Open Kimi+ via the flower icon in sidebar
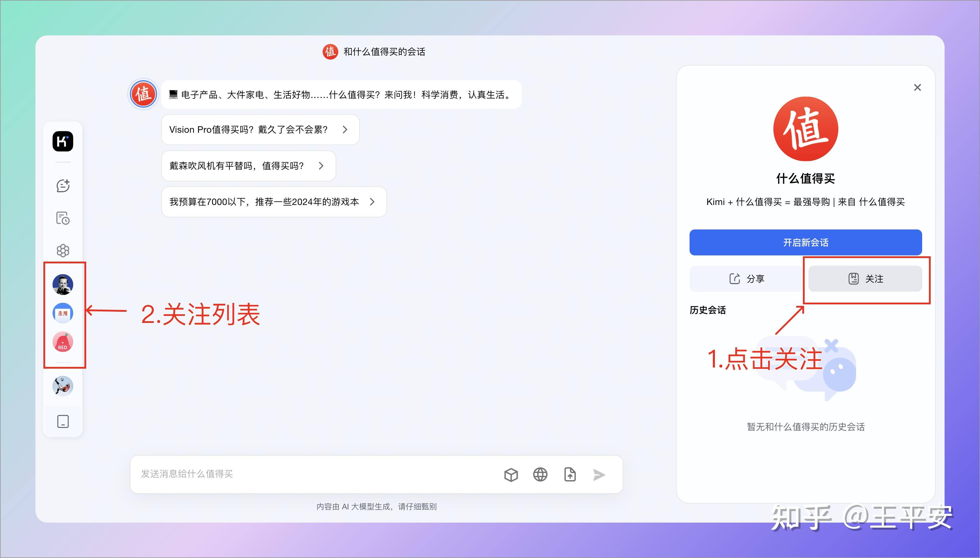 coord(63,250)
